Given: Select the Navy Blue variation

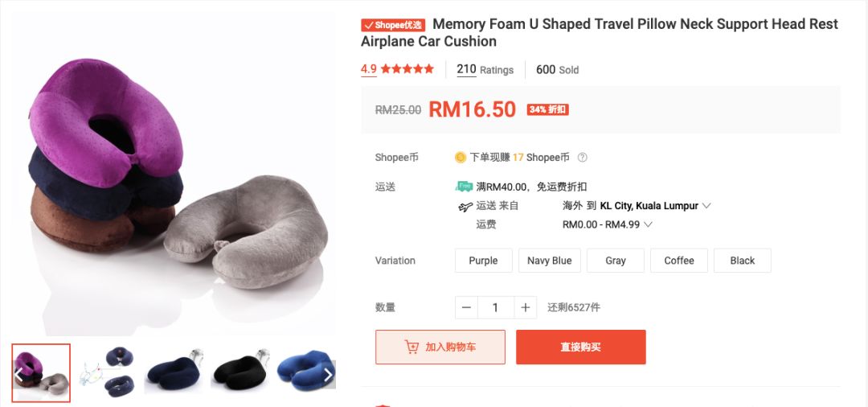Looking at the screenshot, I should pyautogui.click(x=549, y=261).
